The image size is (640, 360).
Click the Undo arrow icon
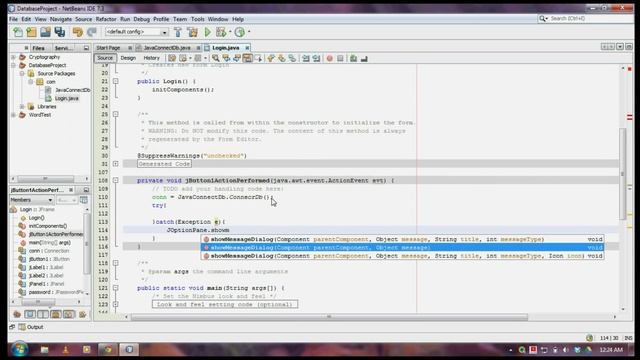pyautogui.click(x=78, y=32)
